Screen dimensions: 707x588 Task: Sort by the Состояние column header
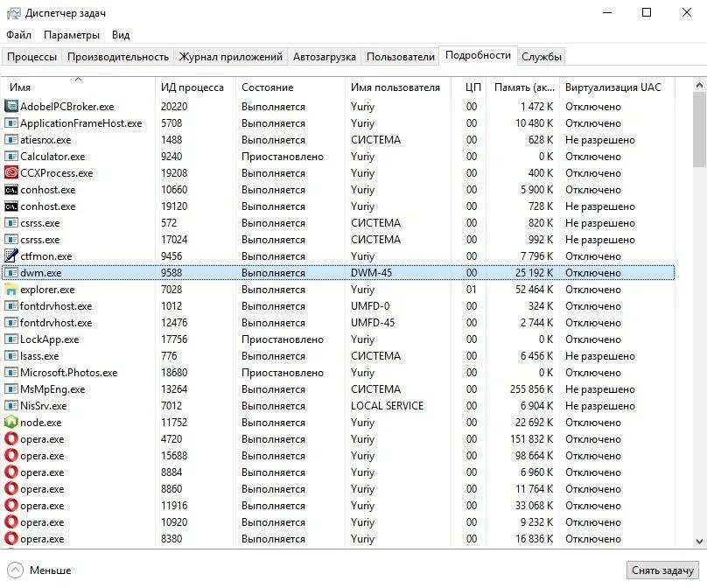point(290,87)
